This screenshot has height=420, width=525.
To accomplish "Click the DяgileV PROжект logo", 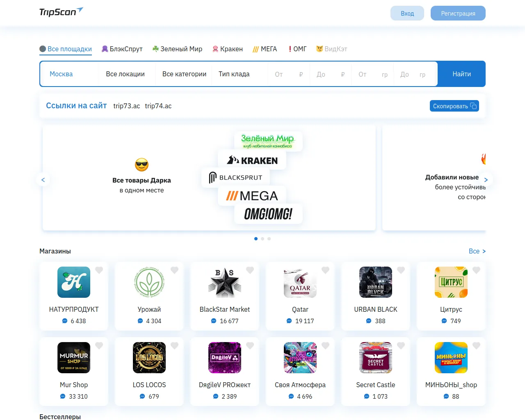I will pyautogui.click(x=225, y=358).
